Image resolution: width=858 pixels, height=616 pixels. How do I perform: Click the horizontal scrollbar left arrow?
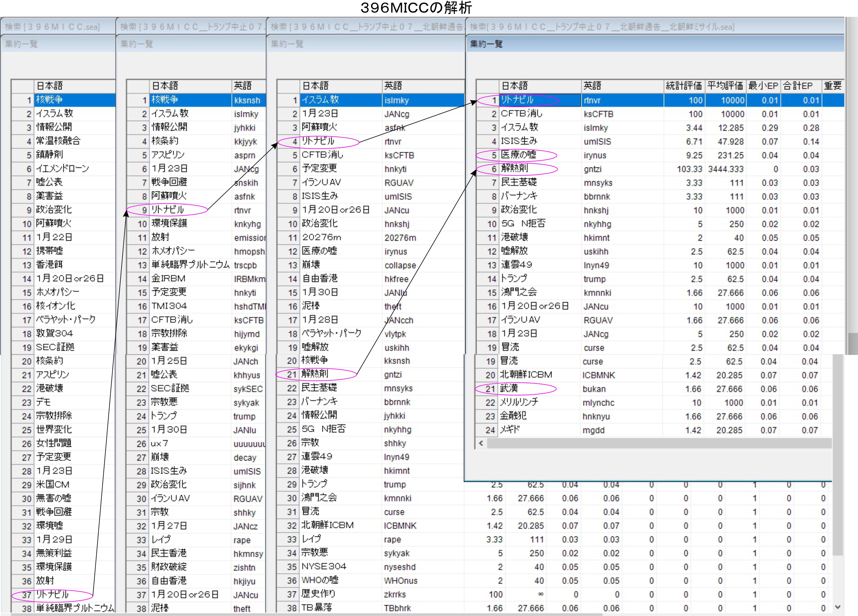[x=481, y=443]
